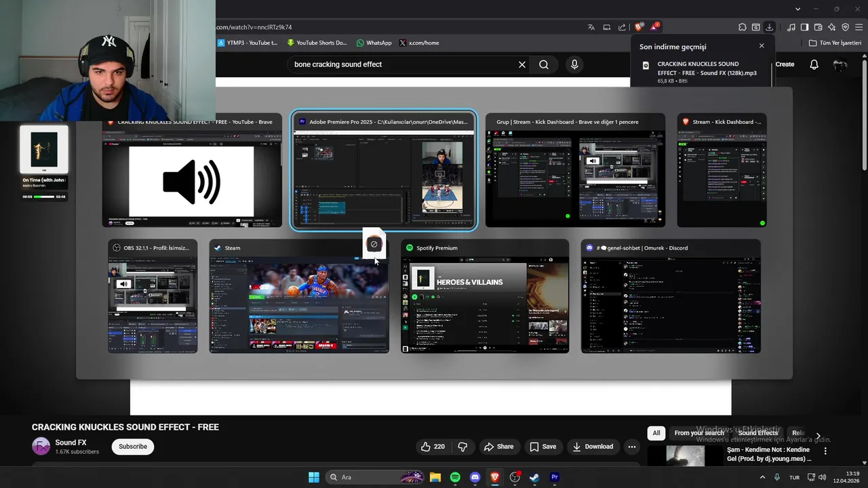
Task: Dislike the video with thumbs down
Action: 462,447
